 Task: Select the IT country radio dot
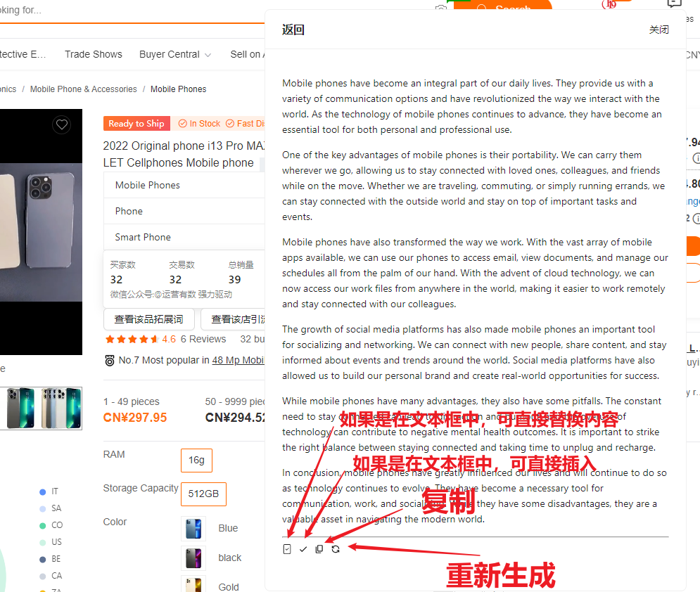pos(43,491)
